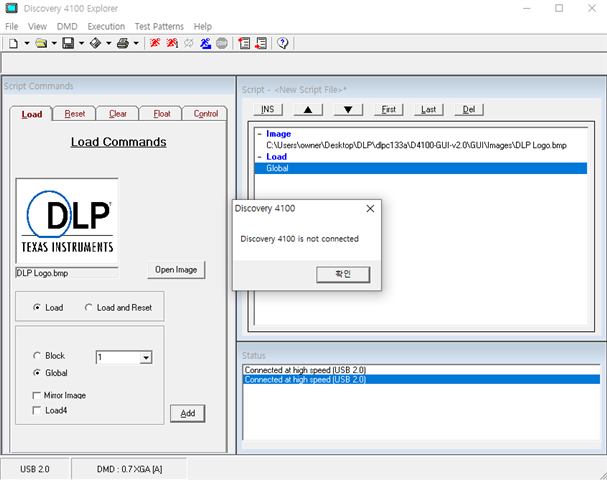Open the File menu
Viewport: 607px width, 480px height.
click(12, 26)
